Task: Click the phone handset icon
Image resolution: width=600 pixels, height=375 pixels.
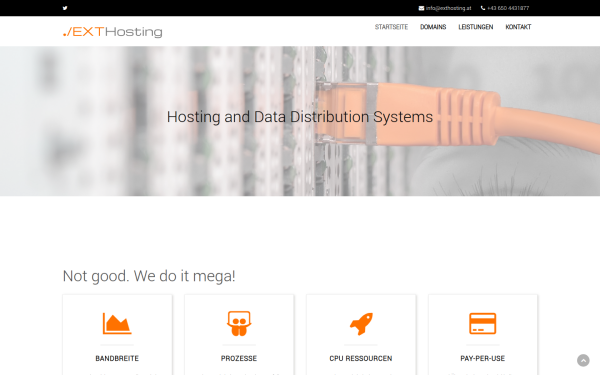Action: (x=483, y=8)
